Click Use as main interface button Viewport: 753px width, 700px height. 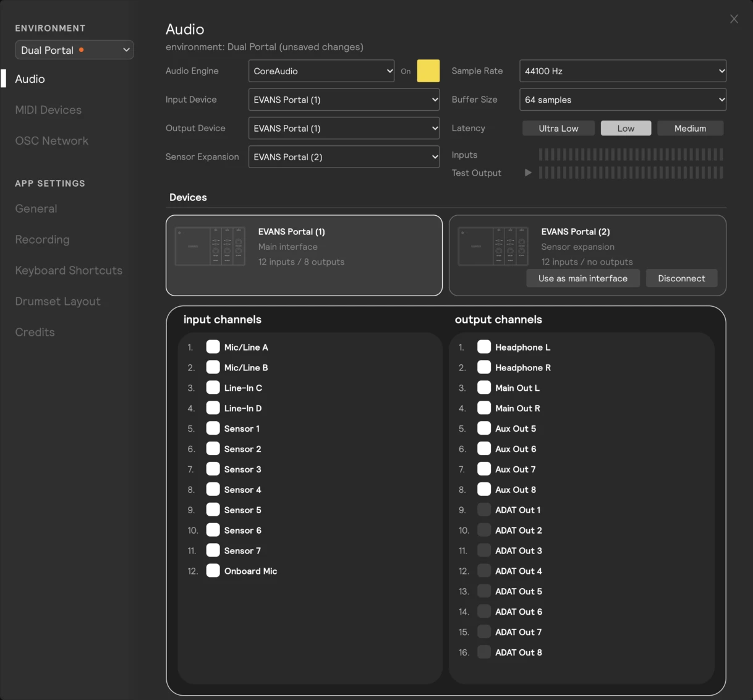(x=583, y=278)
